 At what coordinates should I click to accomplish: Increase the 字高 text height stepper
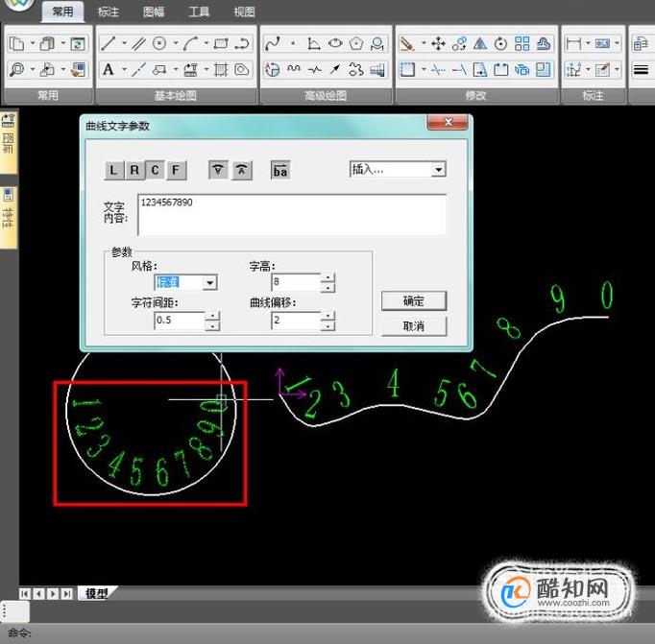tap(327, 277)
